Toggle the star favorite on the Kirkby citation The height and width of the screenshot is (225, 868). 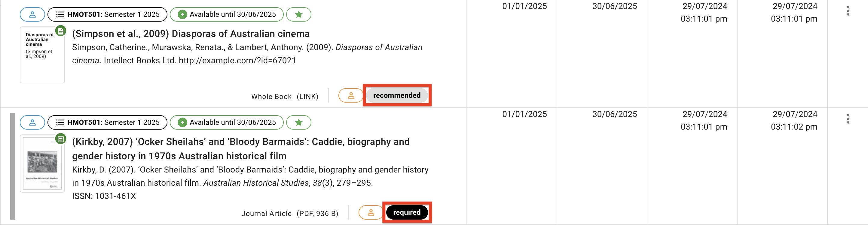point(298,122)
